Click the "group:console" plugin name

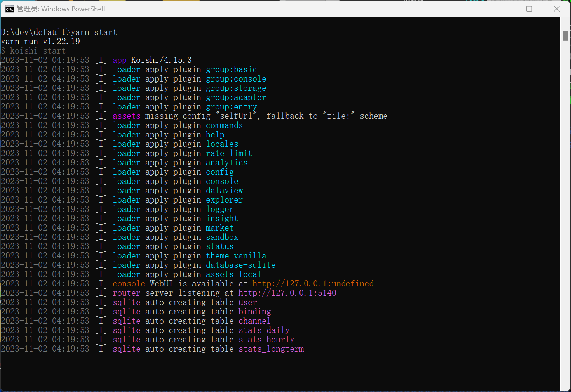click(x=236, y=79)
